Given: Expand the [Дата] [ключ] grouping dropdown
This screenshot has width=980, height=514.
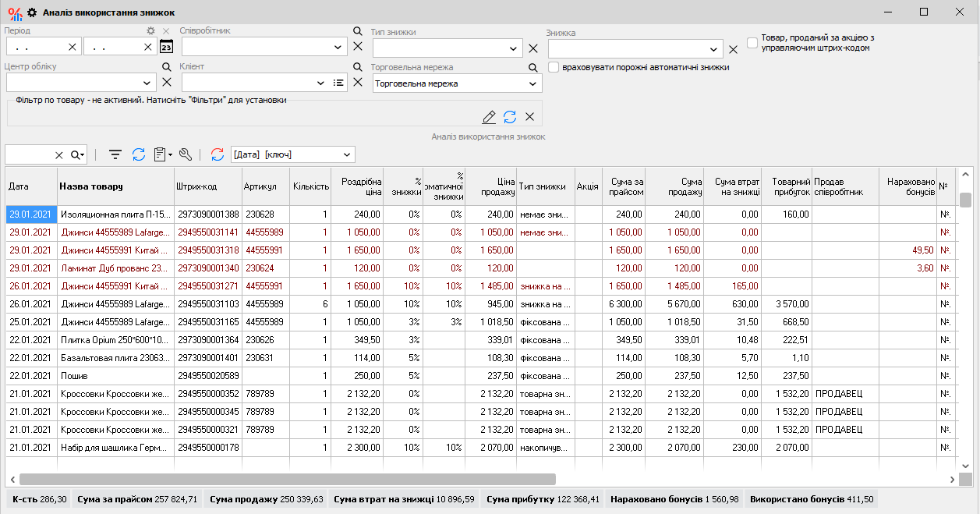Looking at the screenshot, I should (x=347, y=154).
